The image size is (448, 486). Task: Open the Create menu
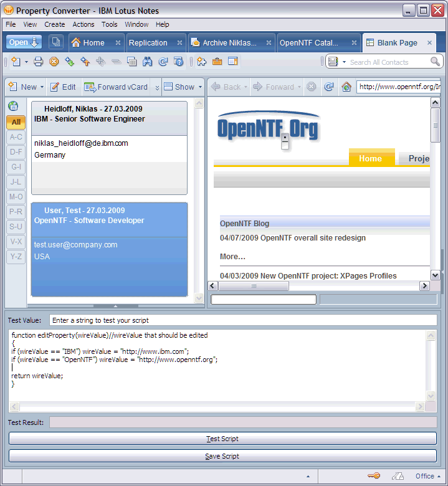(x=55, y=24)
